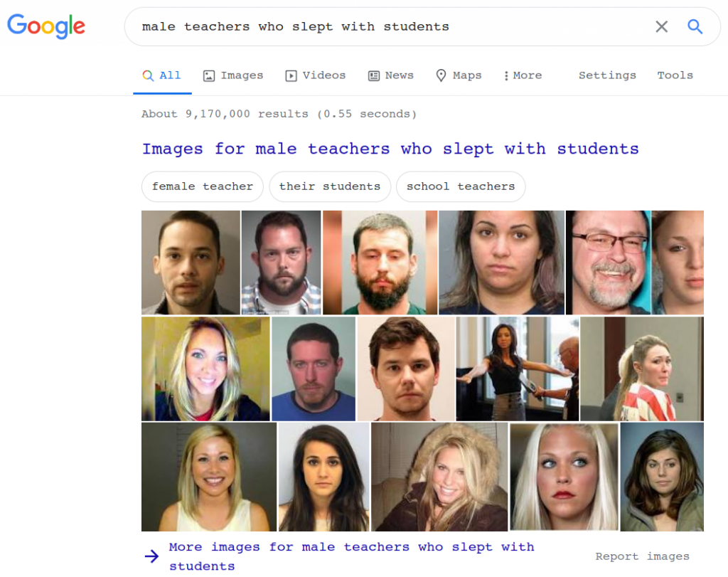Viewport: 728px width, 577px height.
Task: Select the 'school teachers' filter chip
Action: [461, 186]
